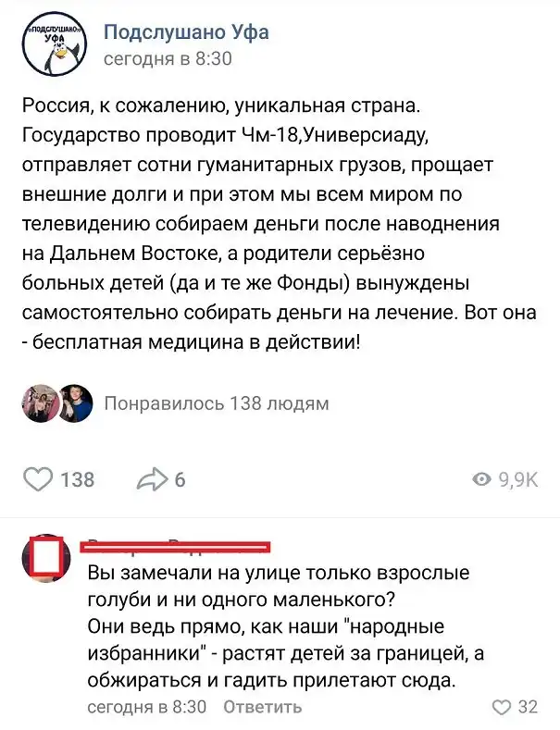Open the "Понравилось 138 людям" likes list
The height and width of the screenshot is (730, 560).
pos(216,403)
